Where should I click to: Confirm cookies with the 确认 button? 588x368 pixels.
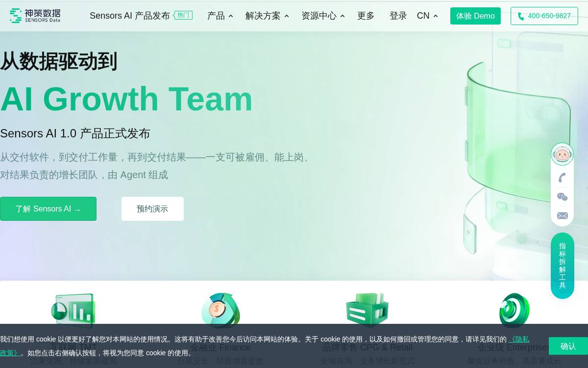click(568, 346)
